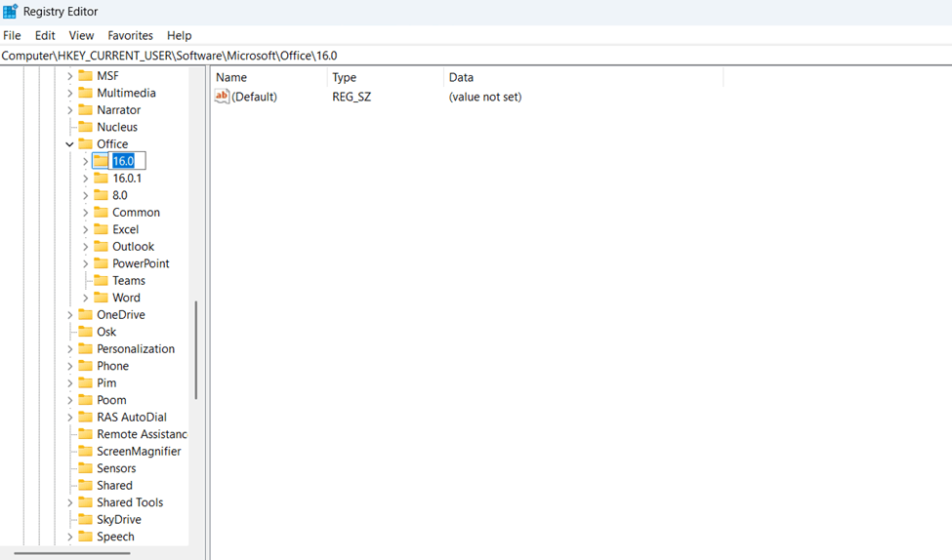This screenshot has height=560, width=952.
Task: Expand the Word key
Action: 85,298
